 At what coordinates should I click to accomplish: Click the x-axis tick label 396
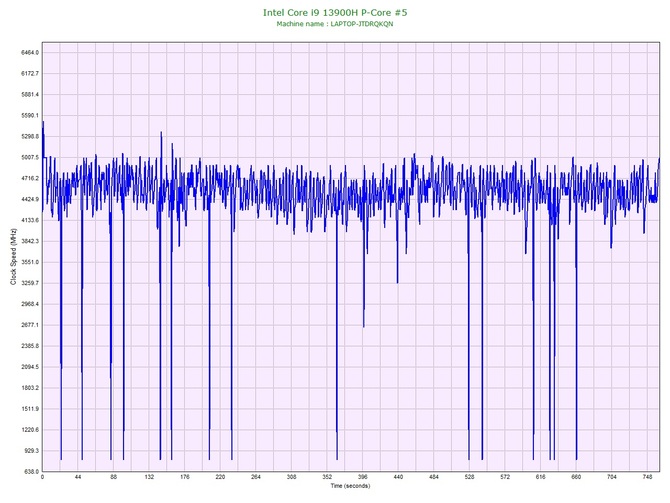tap(362, 477)
